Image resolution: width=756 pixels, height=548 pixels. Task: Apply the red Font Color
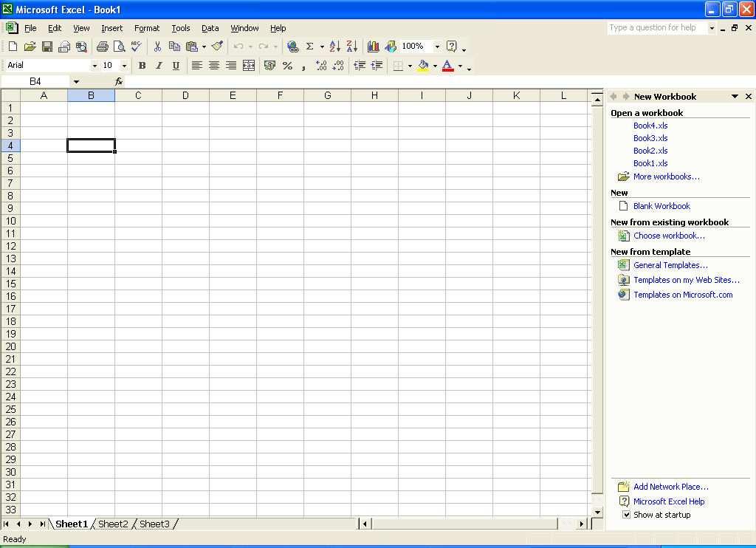click(x=448, y=66)
